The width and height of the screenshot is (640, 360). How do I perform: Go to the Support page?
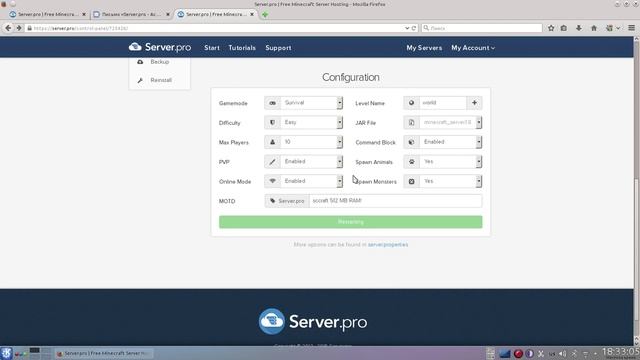(278, 48)
